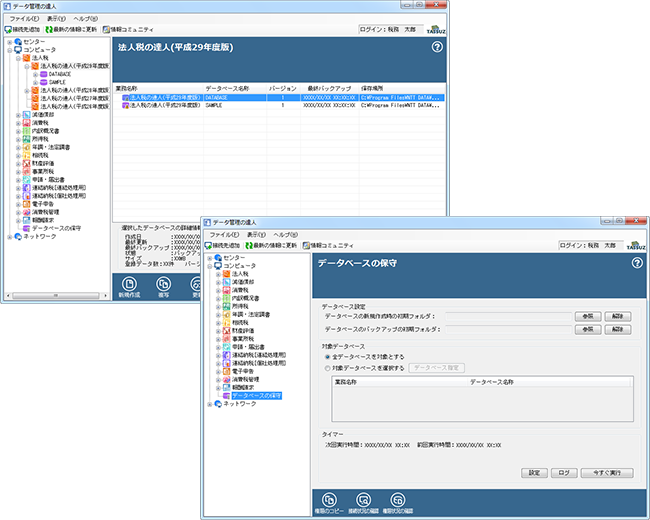Viewport: 650px width, 520px height.
Task: Select 財産評価 icon in front window tree
Action: click(x=226, y=331)
